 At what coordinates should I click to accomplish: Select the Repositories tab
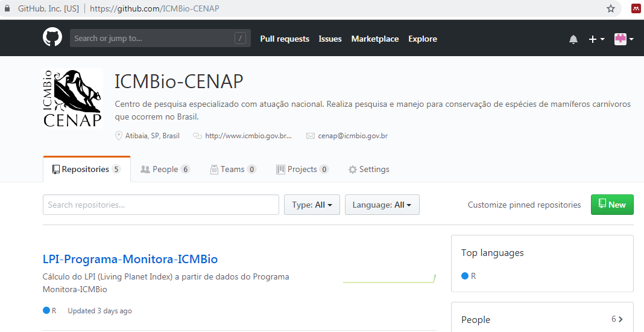[87, 169]
